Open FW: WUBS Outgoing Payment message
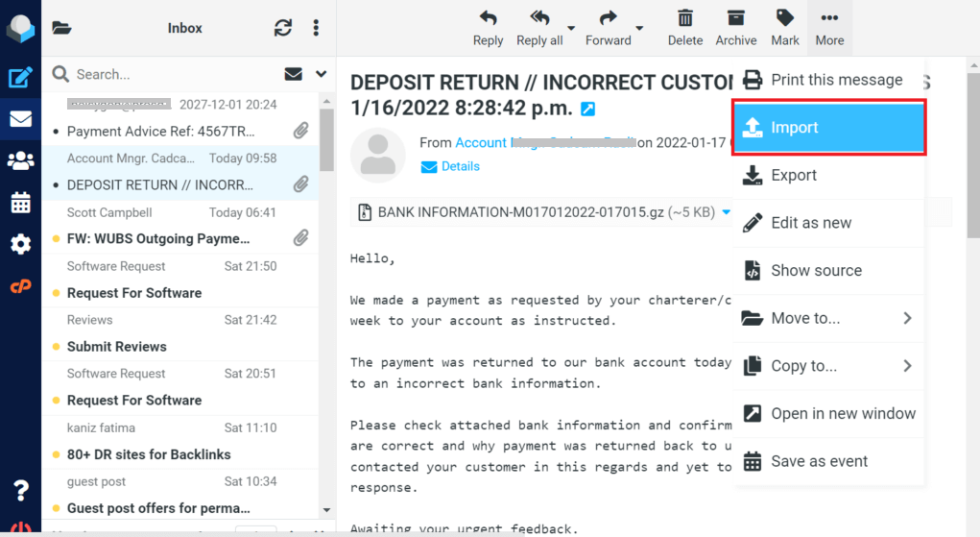The image size is (980, 537). pyautogui.click(x=179, y=226)
